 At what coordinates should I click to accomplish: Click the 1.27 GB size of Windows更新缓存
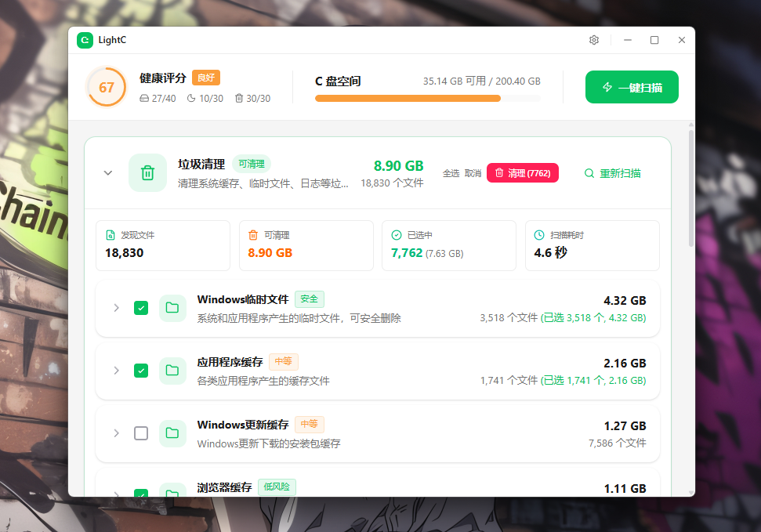click(625, 426)
